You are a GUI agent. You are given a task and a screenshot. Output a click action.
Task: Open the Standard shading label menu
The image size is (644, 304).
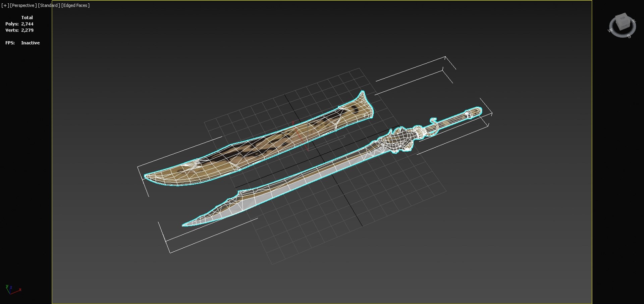click(x=49, y=5)
